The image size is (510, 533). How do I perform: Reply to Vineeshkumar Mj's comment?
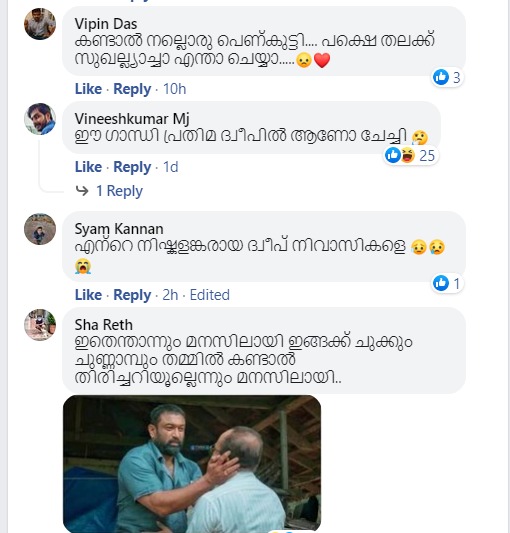coord(132,167)
